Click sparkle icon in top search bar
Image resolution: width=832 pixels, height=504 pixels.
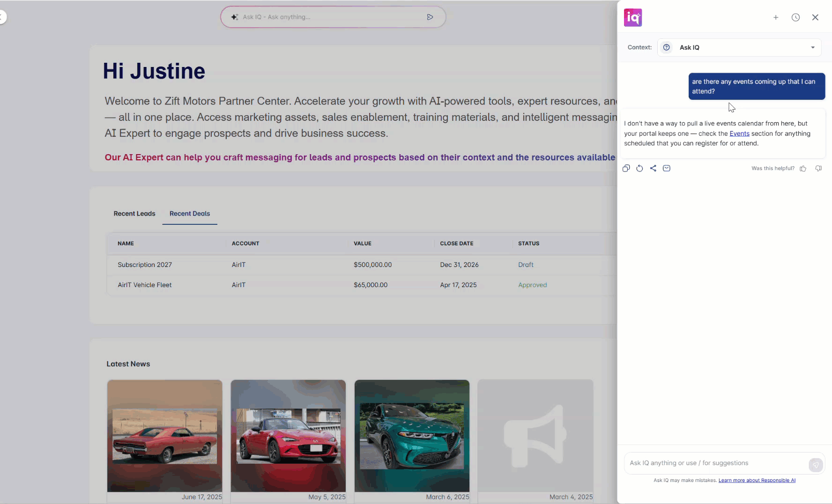[235, 17]
